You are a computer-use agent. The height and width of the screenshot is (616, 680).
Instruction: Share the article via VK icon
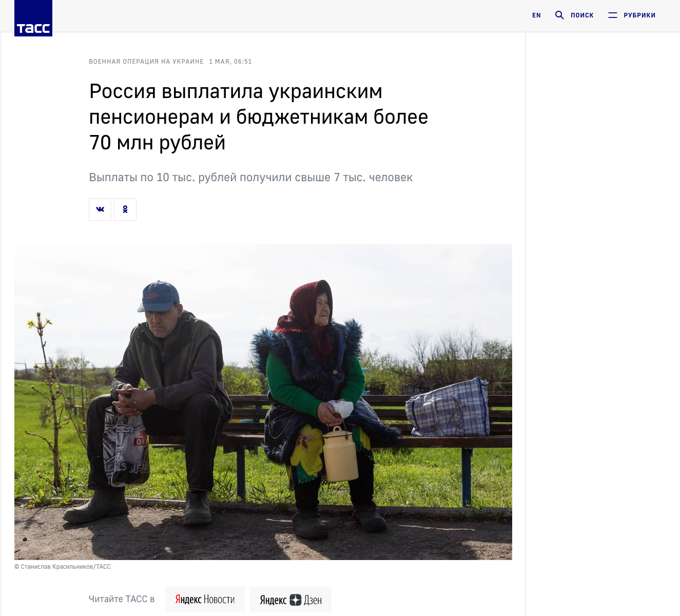tap(100, 209)
